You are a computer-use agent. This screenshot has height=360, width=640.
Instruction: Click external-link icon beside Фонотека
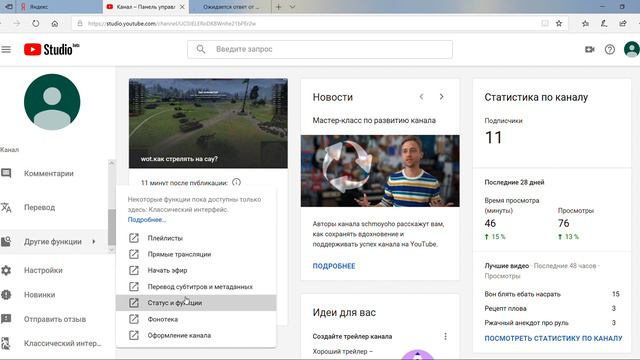[x=134, y=319]
